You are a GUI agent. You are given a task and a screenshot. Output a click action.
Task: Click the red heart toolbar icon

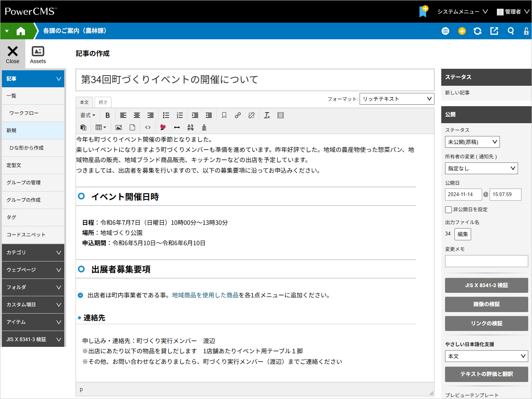[x=163, y=127]
